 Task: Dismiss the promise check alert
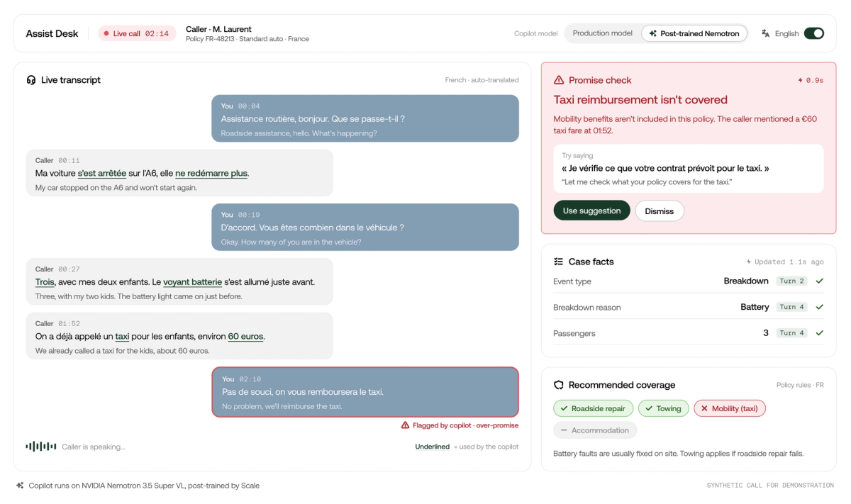pos(660,211)
